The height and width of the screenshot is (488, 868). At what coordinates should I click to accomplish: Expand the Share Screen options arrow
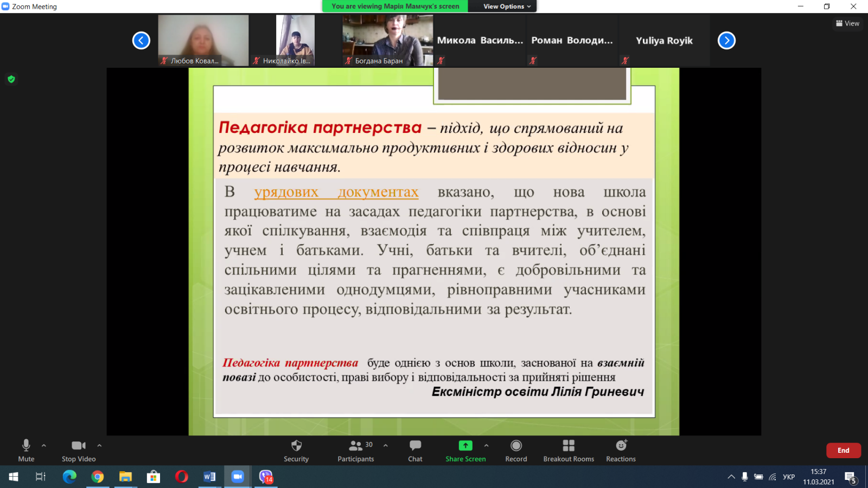[486, 446]
